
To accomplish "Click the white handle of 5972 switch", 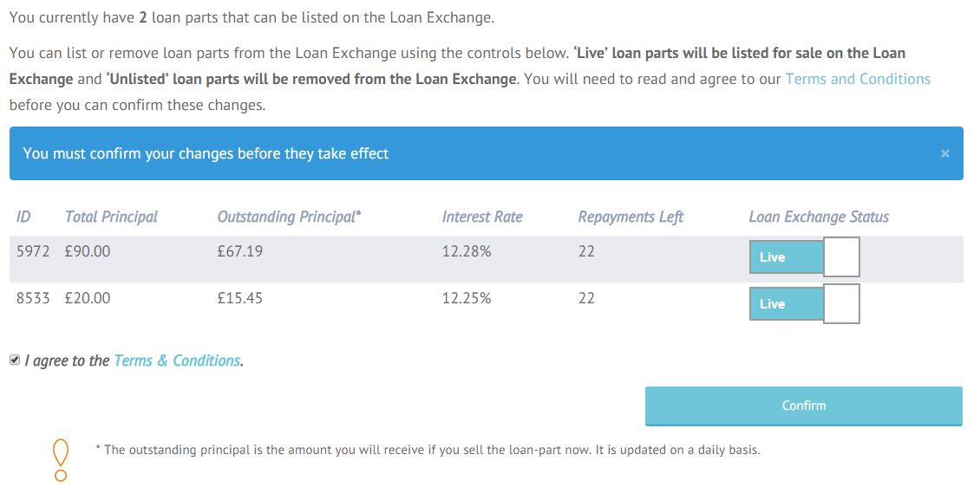I will [841, 256].
